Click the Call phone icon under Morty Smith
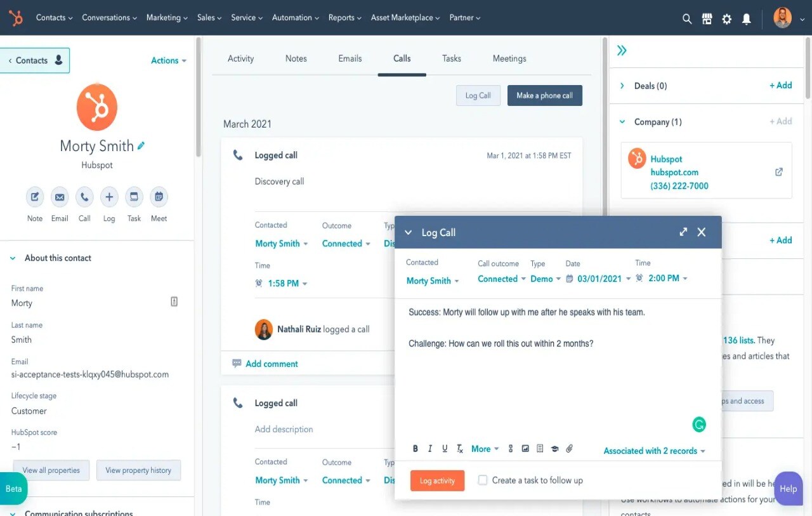Screen dimensions: 812x516 point(84,197)
